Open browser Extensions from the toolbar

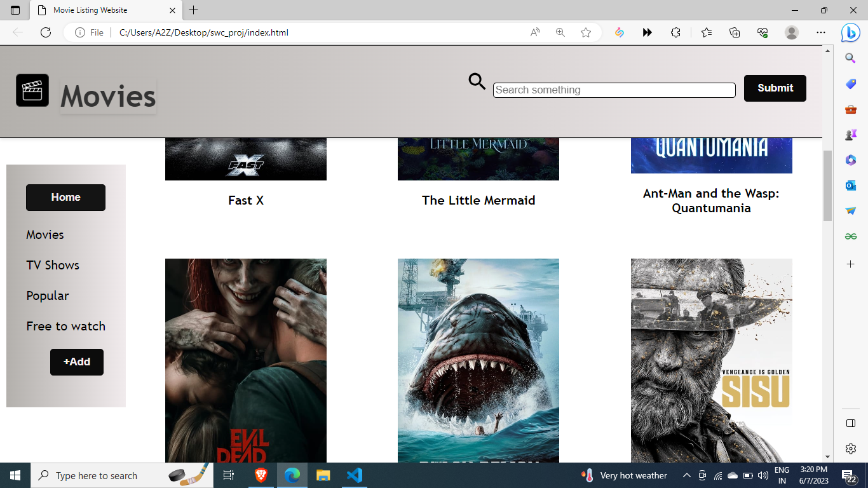(675, 32)
